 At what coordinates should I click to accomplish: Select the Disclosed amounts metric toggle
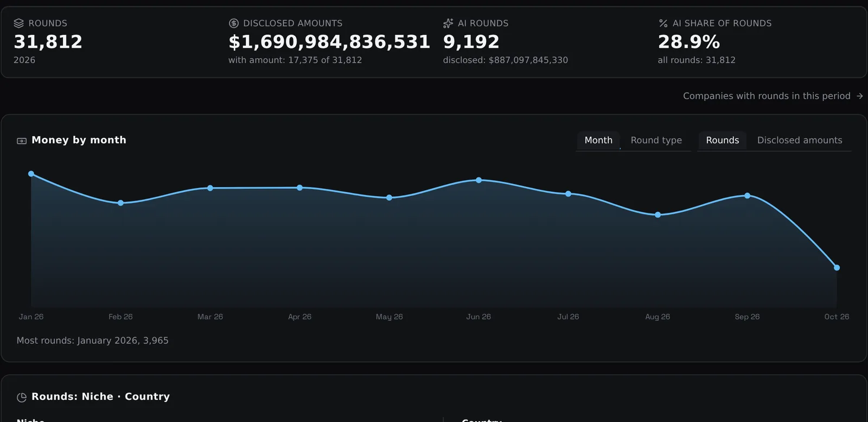800,140
